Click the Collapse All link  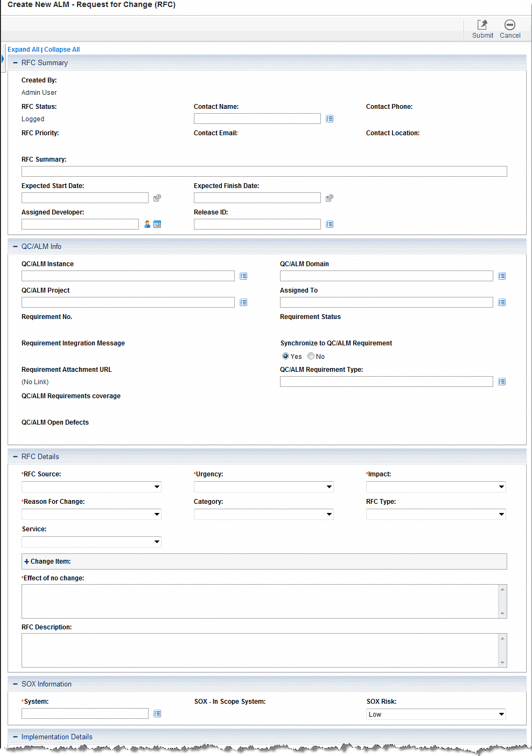click(62, 50)
